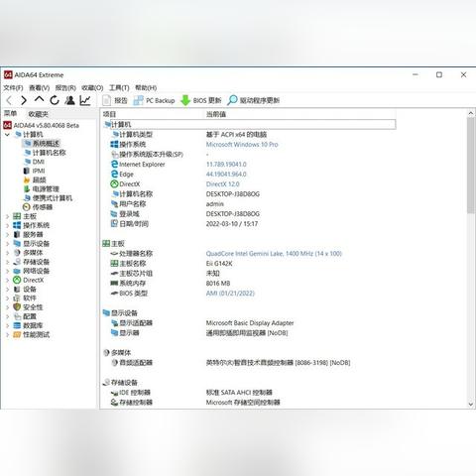
Task: Open the user icon in the toolbar
Action: 69,100
